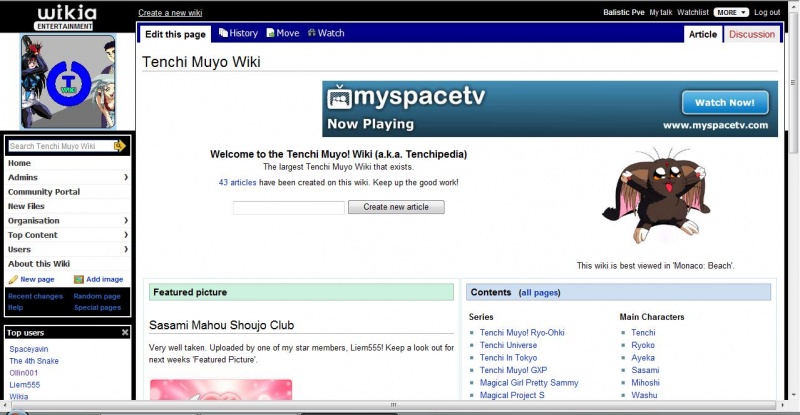Click the Add image picture icon

79,280
